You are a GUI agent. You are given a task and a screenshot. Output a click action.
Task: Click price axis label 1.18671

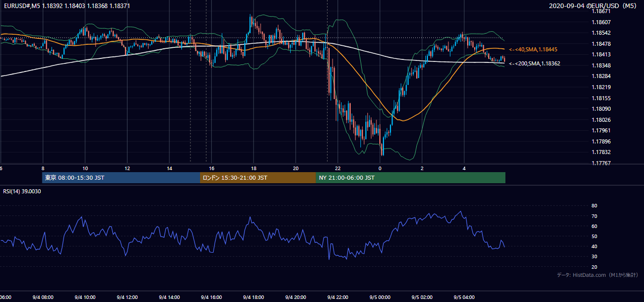(601, 11)
